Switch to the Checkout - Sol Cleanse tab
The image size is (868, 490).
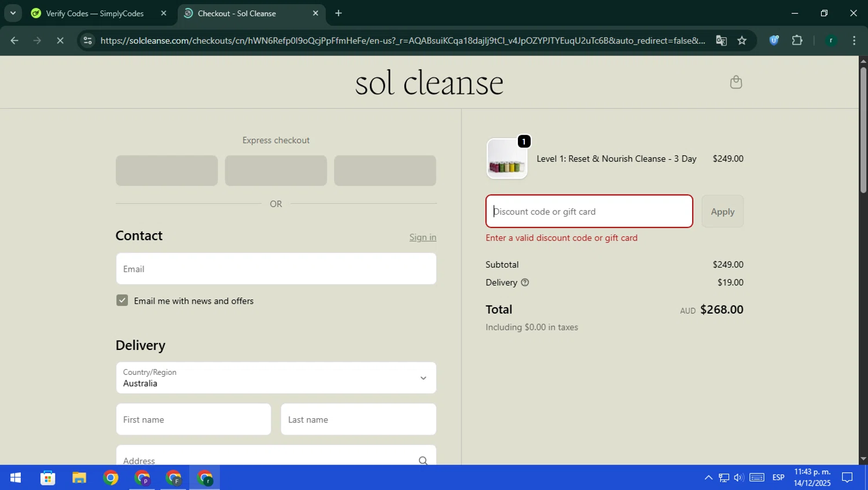click(237, 13)
